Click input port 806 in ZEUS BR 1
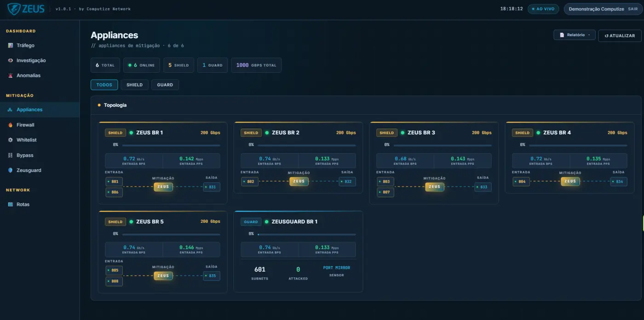 coord(114,192)
